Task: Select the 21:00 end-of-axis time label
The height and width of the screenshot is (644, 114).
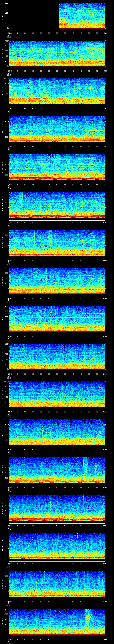Action: coord(105,639)
